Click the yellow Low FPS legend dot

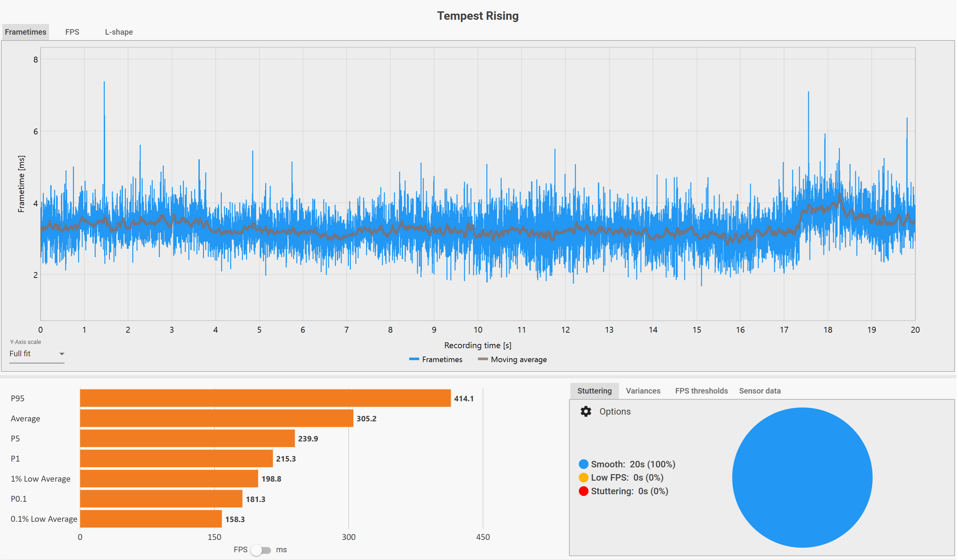(584, 478)
